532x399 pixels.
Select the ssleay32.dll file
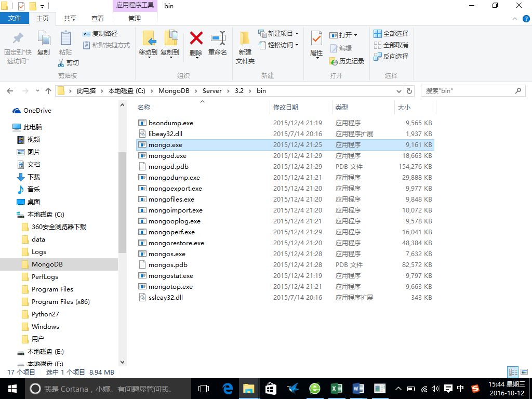coord(285,298)
